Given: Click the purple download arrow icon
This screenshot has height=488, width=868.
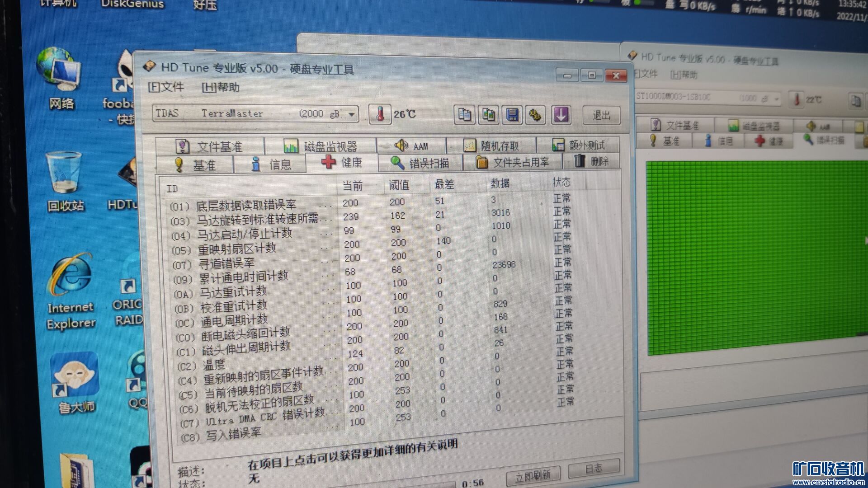Looking at the screenshot, I should click(x=561, y=115).
